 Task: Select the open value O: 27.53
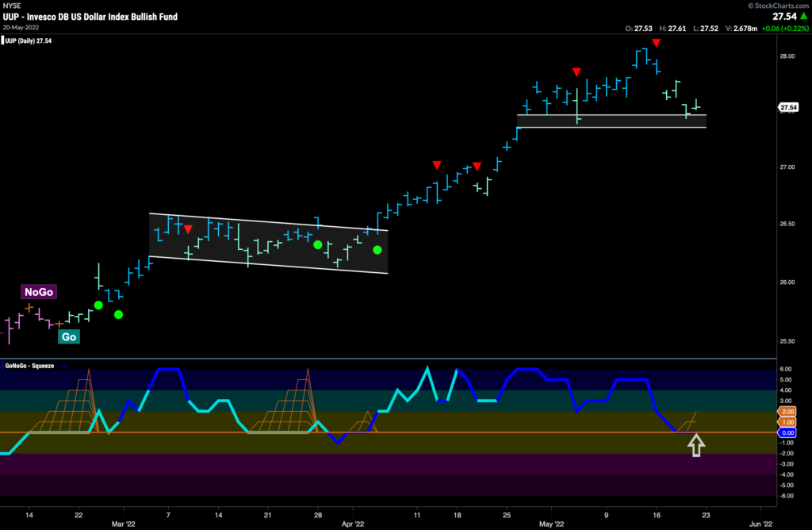click(x=638, y=29)
